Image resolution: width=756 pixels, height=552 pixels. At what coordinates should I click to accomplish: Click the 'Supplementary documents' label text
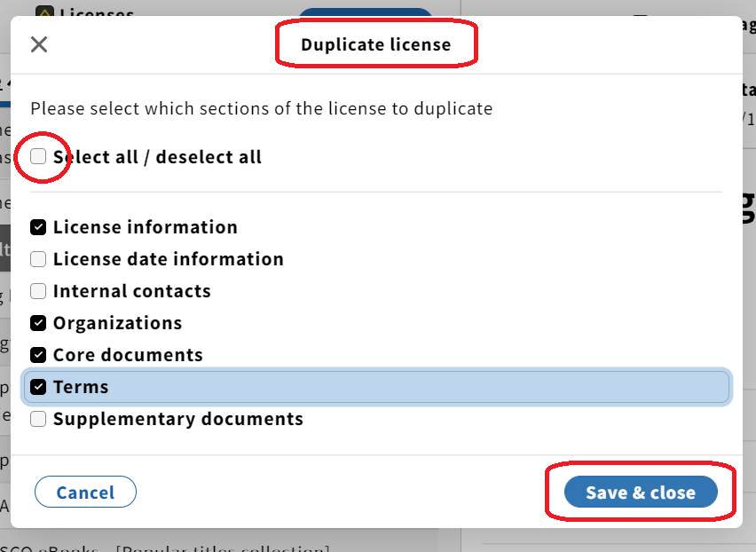[x=178, y=419]
